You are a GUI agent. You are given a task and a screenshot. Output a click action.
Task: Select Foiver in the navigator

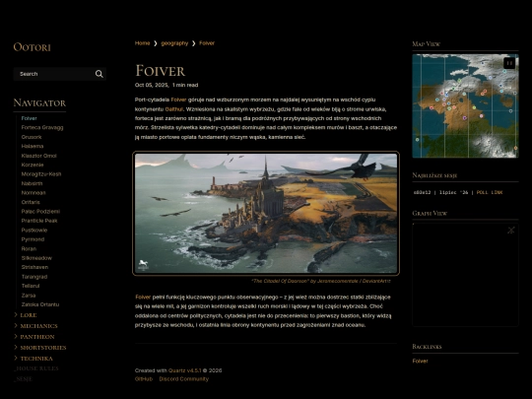pyautogui.click(x=29, y=118)
